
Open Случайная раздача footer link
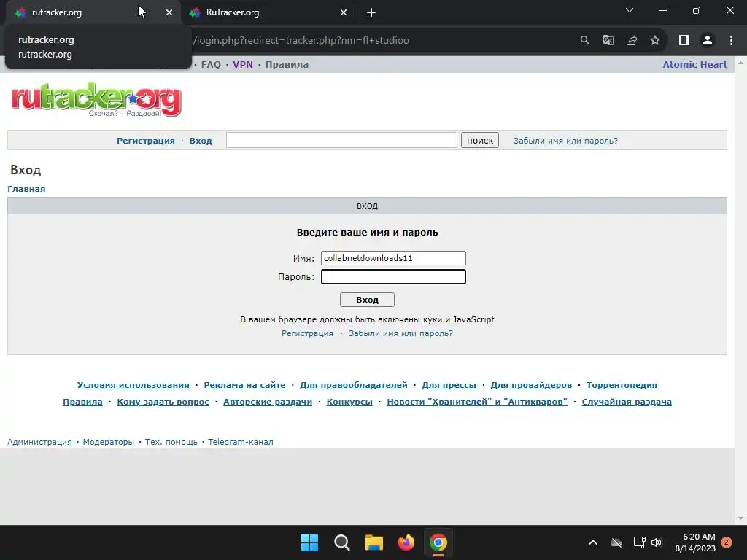pos(627,402)
